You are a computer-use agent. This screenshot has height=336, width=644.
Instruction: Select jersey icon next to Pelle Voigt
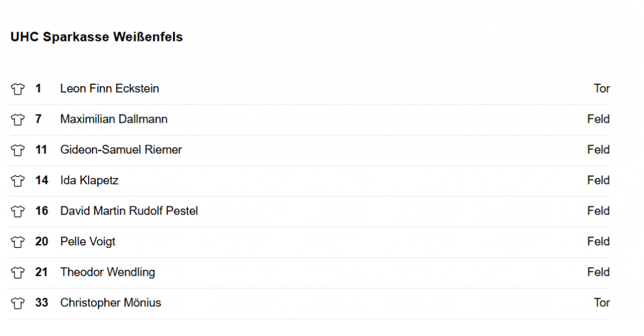pyautogui.click(x=18, y=242)
